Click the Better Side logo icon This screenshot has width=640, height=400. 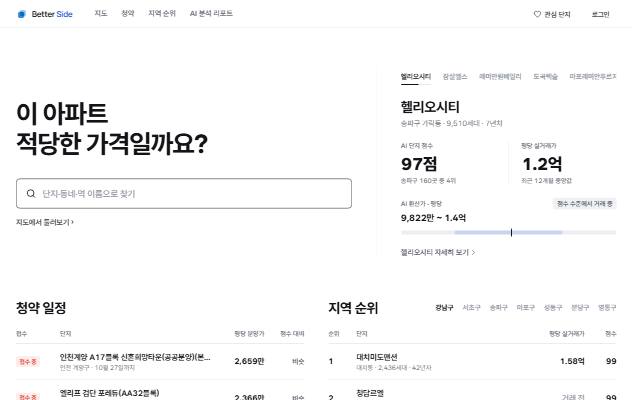(22, 14)
